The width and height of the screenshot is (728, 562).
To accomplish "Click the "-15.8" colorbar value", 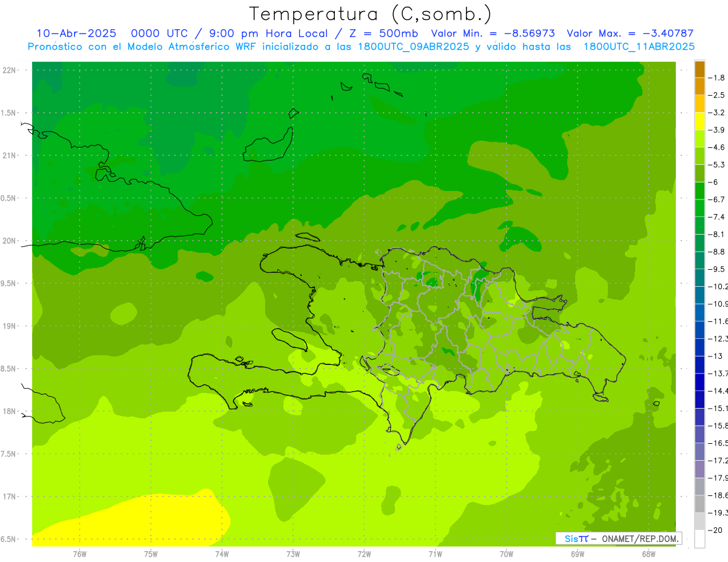I will 718,426.
